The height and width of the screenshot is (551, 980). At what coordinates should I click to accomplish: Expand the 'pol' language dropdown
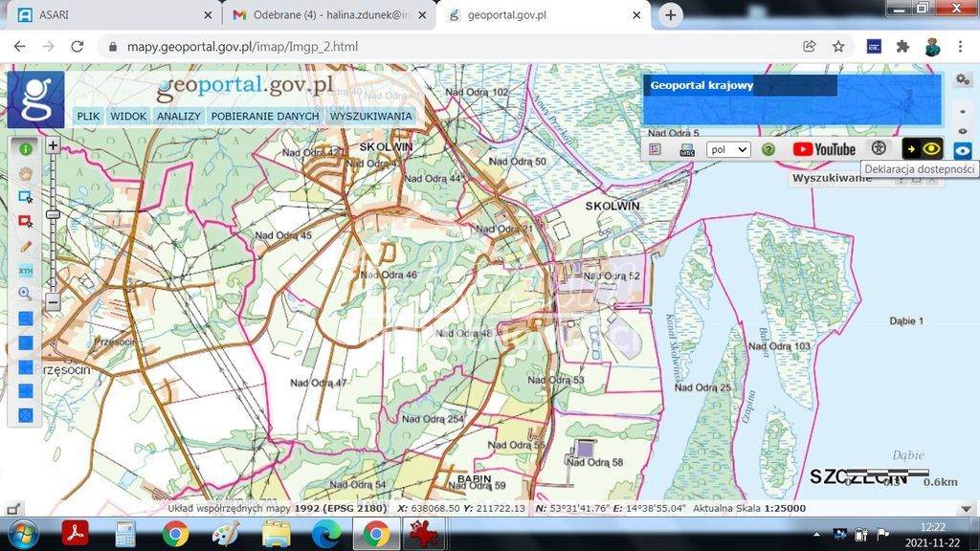tap(728, 149)
